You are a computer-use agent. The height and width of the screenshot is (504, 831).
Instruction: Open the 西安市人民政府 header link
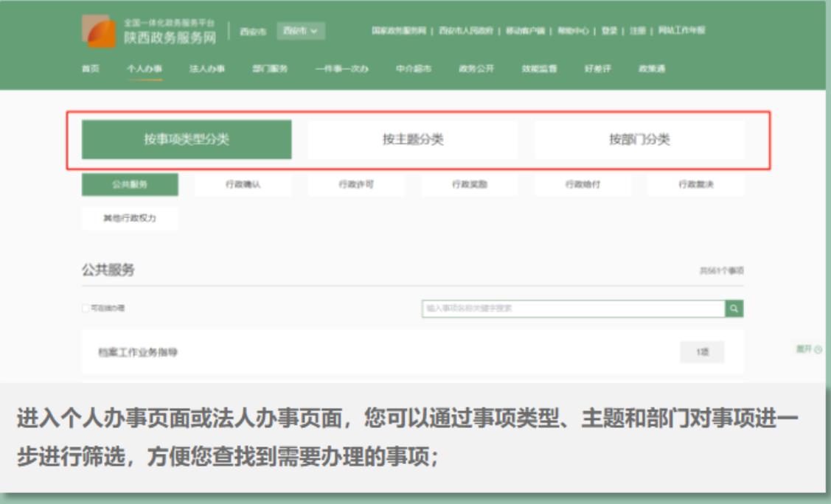click(x=466, y=31)
